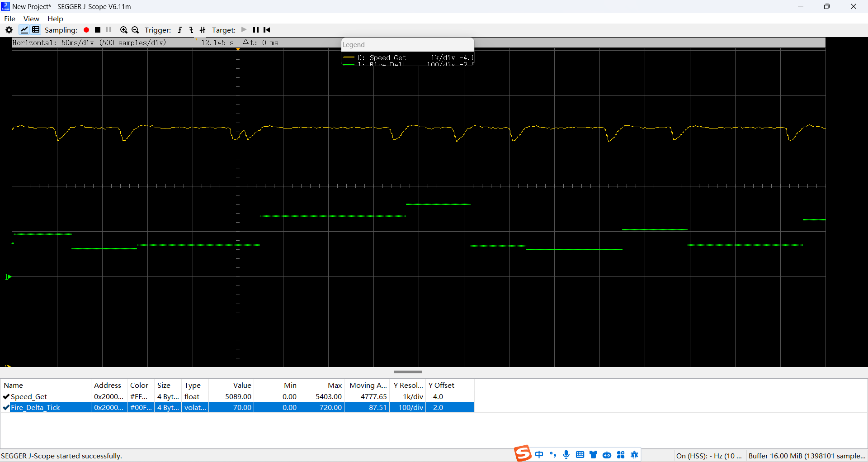
Task: Click the Legend panel title bar
Action: coord(408,44)
